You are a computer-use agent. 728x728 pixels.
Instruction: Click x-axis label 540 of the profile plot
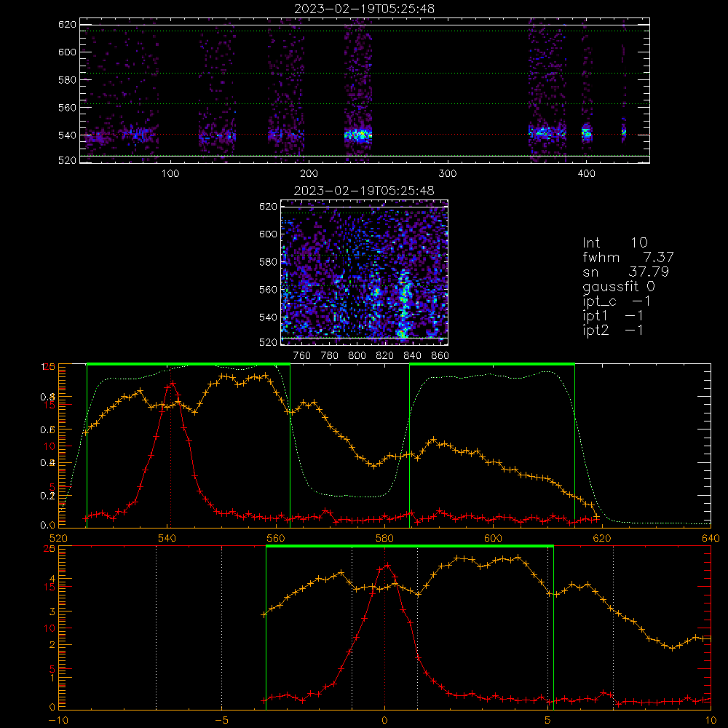coord(167,539)
